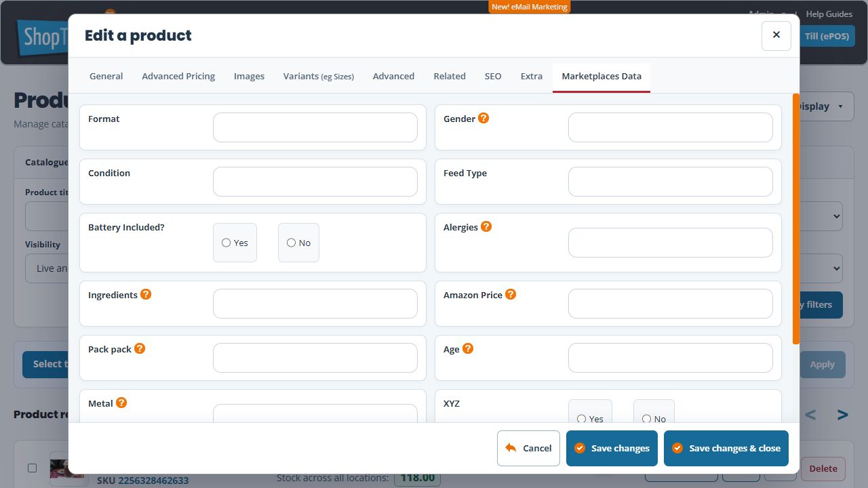The height and width of the screenshot is (488, 868).
Task: Open Help Guides link
Action: point(829,14)
